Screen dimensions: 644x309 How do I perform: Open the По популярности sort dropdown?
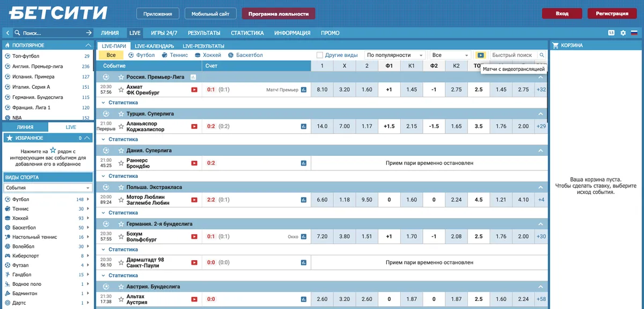[x=396, y=55]
